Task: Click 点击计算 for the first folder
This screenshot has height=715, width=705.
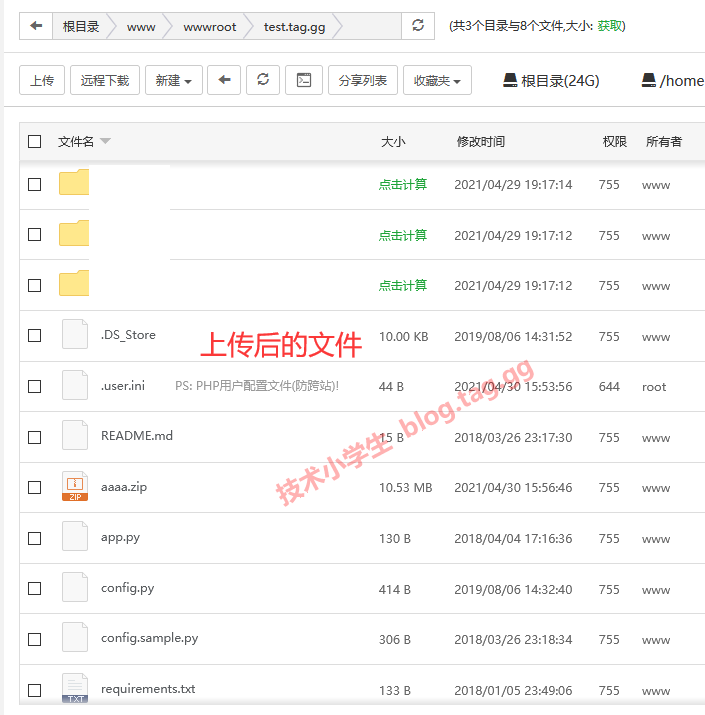Action: click(403, 184)
